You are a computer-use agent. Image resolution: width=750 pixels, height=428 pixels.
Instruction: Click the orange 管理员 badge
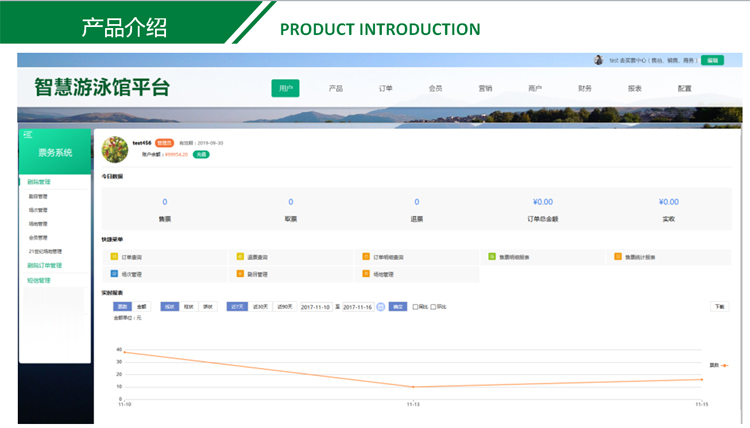click(x=164, y=143)
